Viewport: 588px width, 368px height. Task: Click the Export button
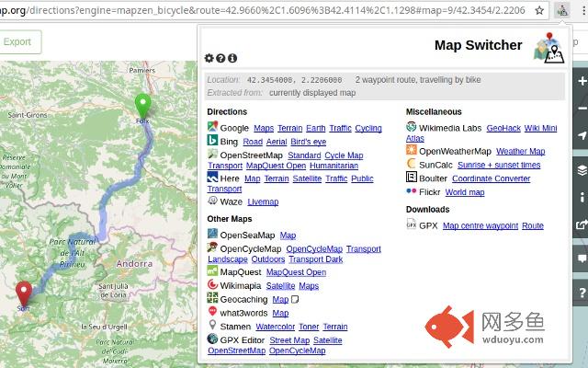pos(17,41)
